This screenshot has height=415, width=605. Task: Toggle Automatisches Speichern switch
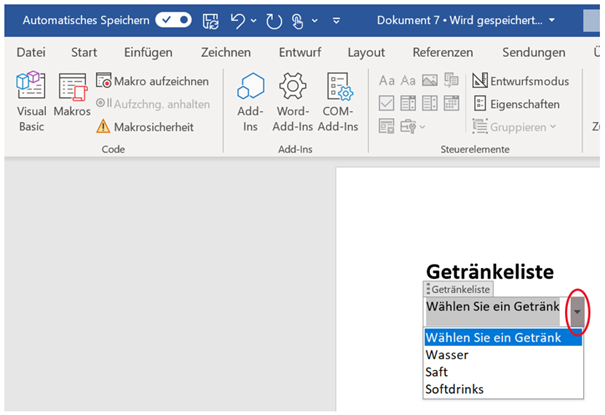(174, 20)
